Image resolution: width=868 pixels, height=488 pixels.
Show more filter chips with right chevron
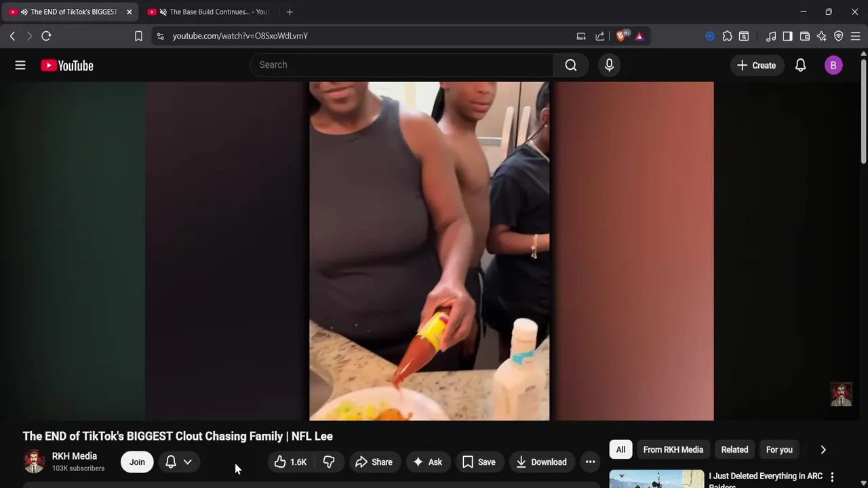[823, 449]
